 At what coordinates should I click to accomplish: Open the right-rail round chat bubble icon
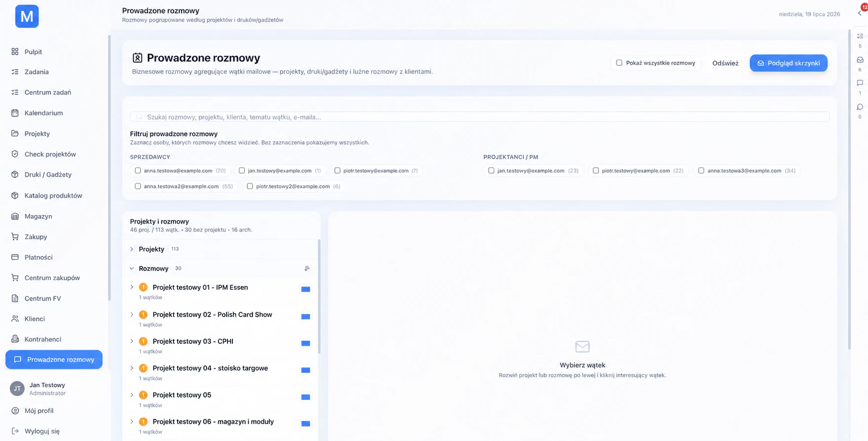[x=860, y=107]
